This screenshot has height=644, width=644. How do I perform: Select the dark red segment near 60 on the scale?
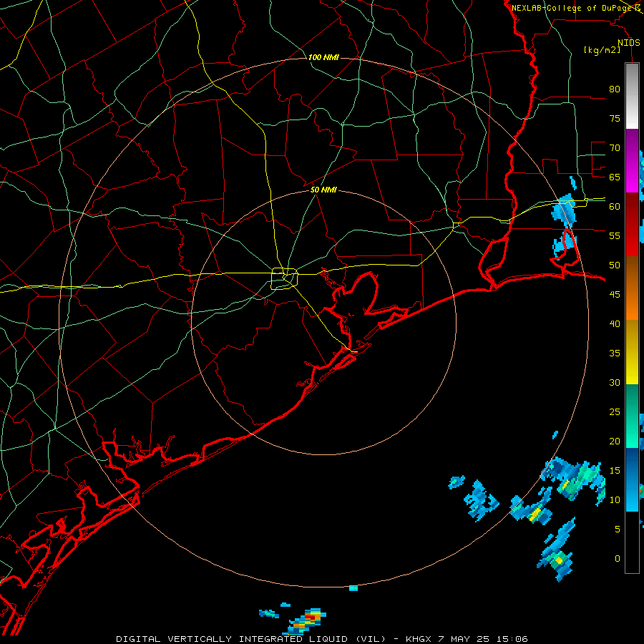tap(632, 209)
